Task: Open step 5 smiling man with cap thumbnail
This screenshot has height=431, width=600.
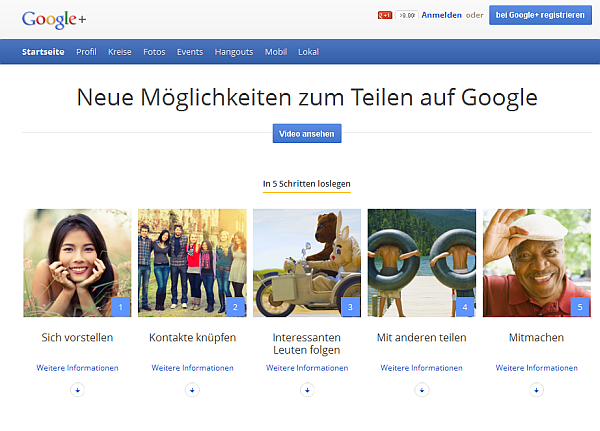Action: pyautogui.click(x=537, y=263)
